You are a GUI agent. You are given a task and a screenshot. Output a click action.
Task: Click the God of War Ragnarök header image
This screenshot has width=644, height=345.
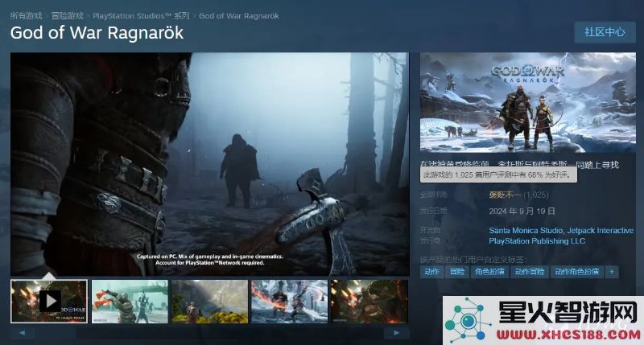pyautogui.click(x=528, y=102)
